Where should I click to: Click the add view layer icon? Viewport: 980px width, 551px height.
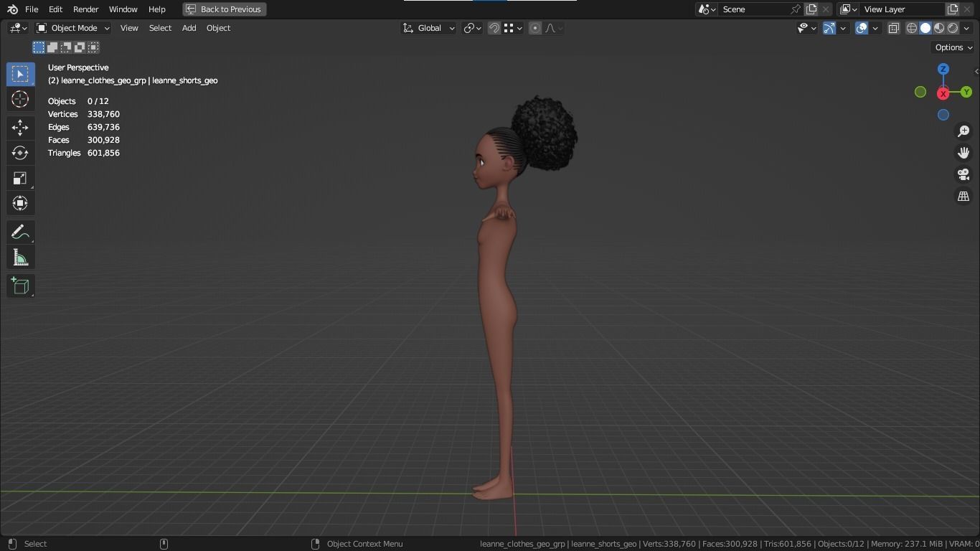[x=953, y=9]
